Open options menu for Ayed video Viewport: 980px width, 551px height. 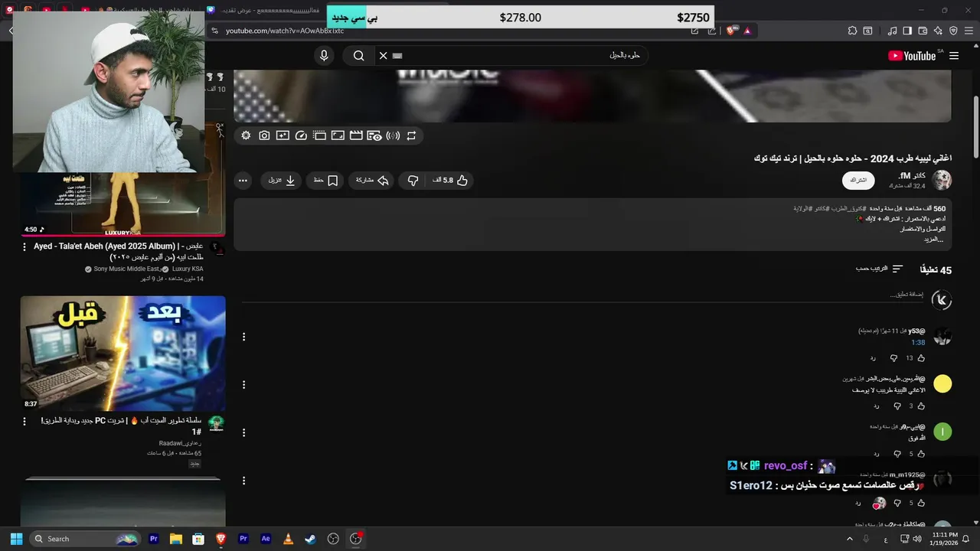pos(24,247)
